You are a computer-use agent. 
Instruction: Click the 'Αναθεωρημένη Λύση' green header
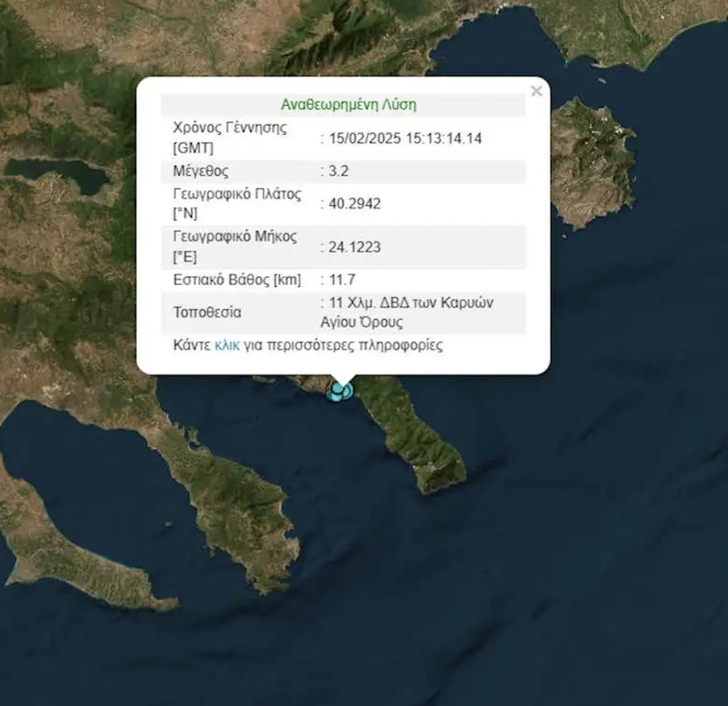point(348,105)
